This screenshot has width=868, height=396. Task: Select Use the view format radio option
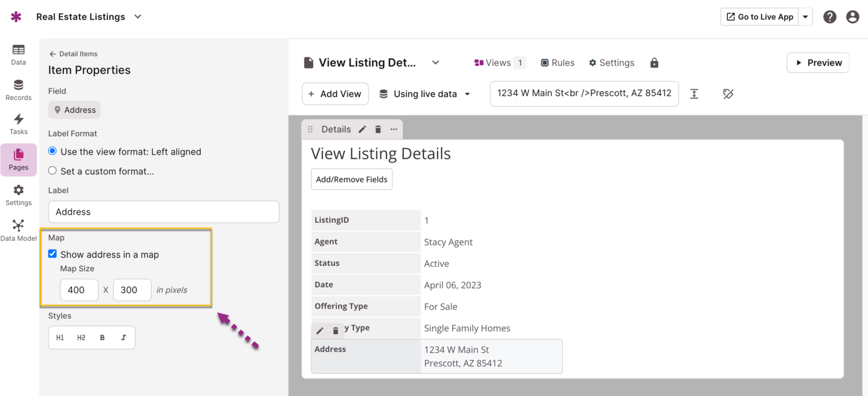click(53, 151)
